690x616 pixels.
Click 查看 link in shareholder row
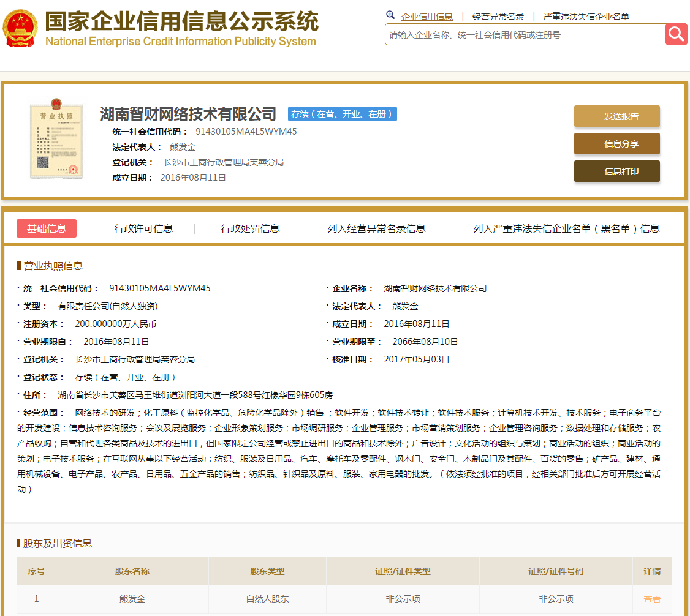(652, 599)
